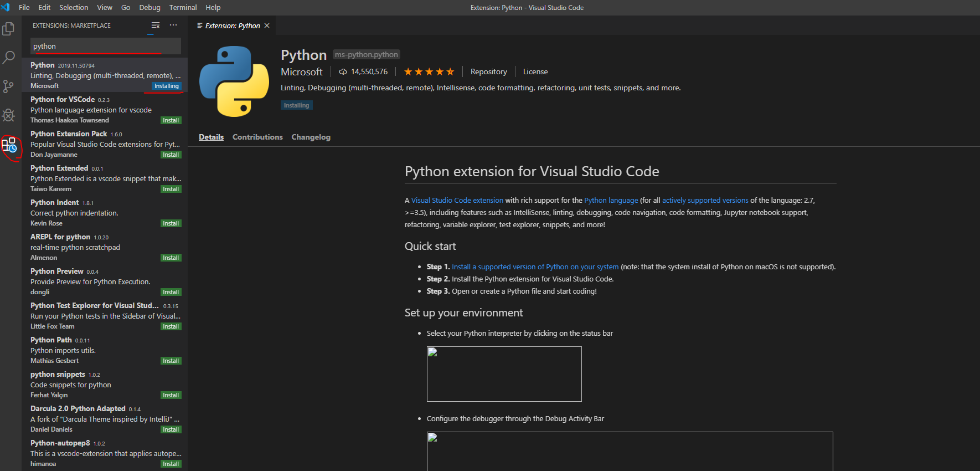
Task: Select Python Preview list entry
Action: [105, 281]
